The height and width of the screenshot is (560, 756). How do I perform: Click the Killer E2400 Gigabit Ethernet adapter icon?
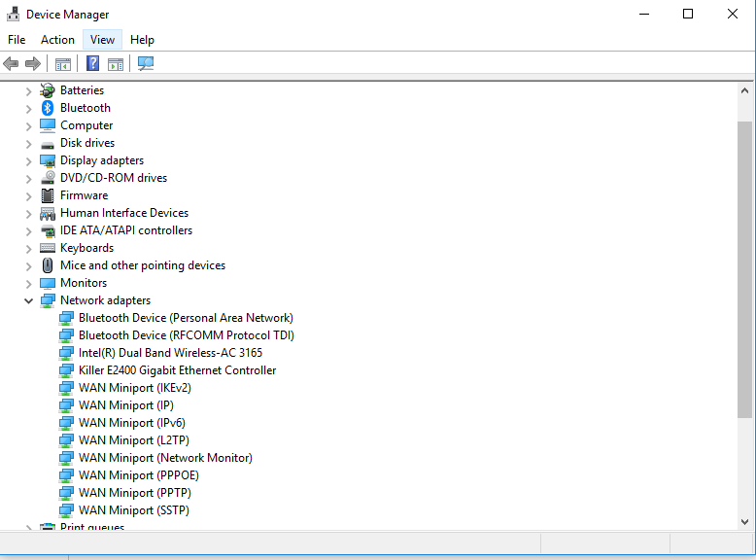pyautogui.click(x=66, y=370)
